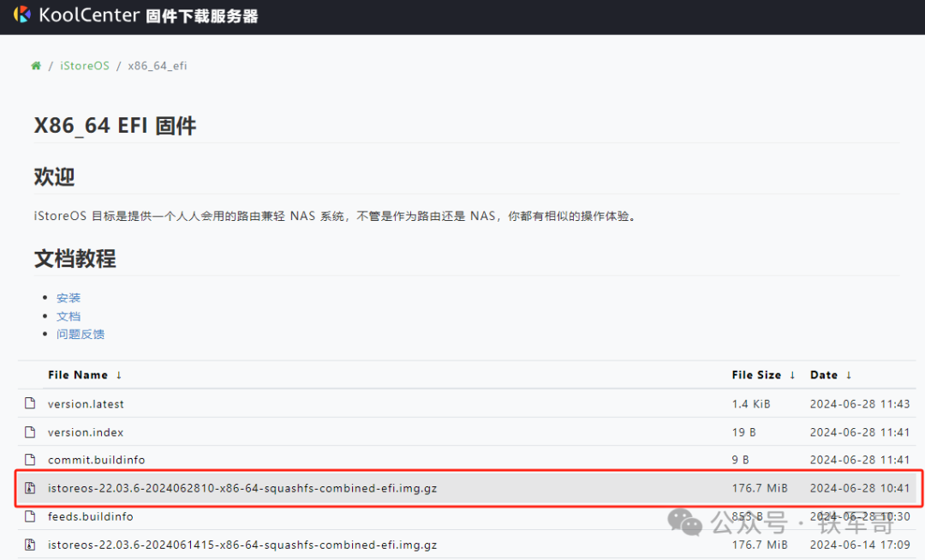Viewport: 925px width, 560px height.
Task: Open the iStoreOS breadcrumb link
Action: 84,65
